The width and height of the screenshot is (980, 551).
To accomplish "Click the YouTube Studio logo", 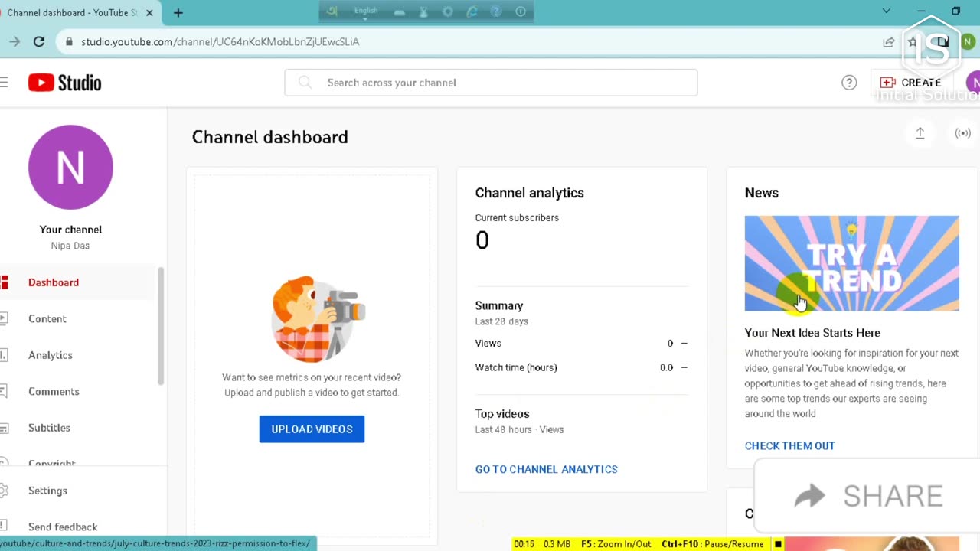I will [64, 83].
